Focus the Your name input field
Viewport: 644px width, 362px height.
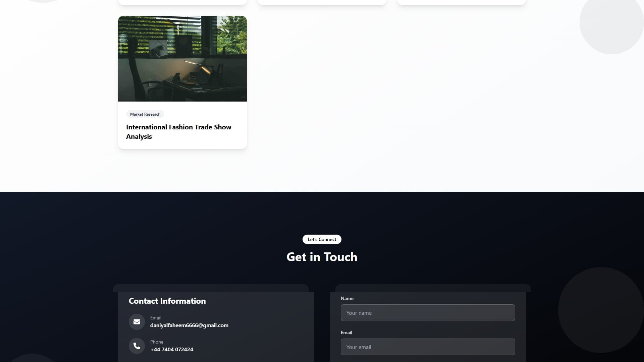pyautogui.click(x=428, y=313)
